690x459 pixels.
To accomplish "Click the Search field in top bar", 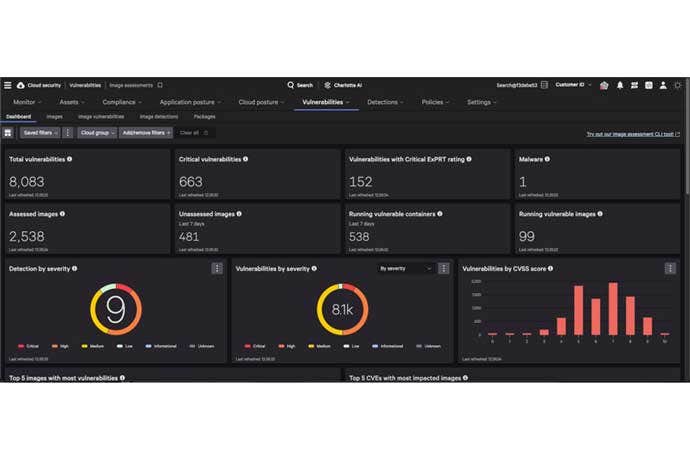I will (x=300, y=85).
